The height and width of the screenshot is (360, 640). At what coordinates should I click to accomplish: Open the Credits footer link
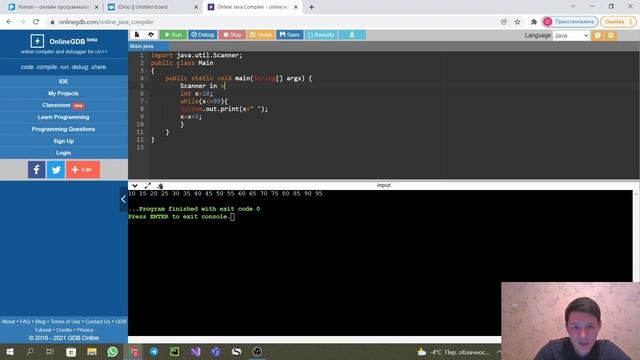tap(64, 330)
